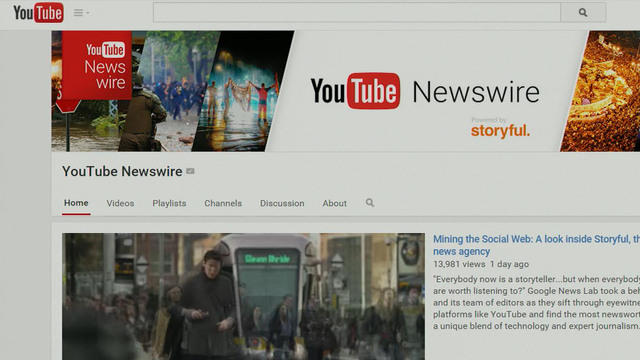640x360 pixels.
Task: Click the video description starting 'Everybody now'
Action: coord(536,302)
